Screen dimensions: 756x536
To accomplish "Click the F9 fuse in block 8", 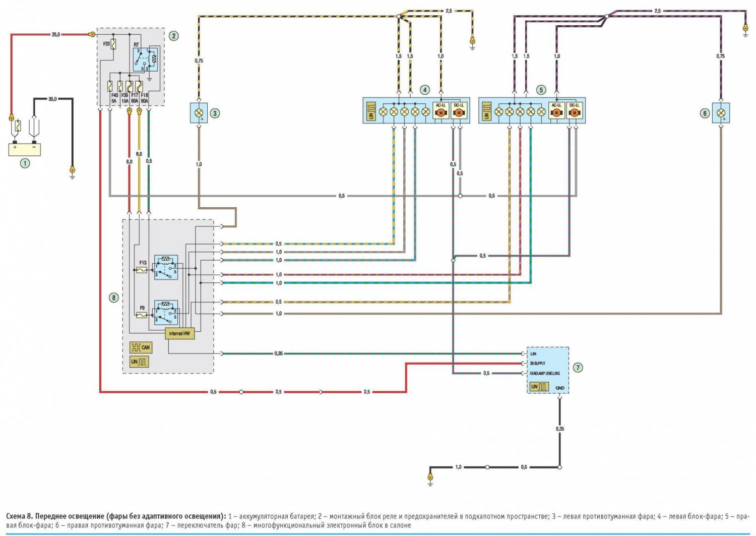I will coord(142,315).
